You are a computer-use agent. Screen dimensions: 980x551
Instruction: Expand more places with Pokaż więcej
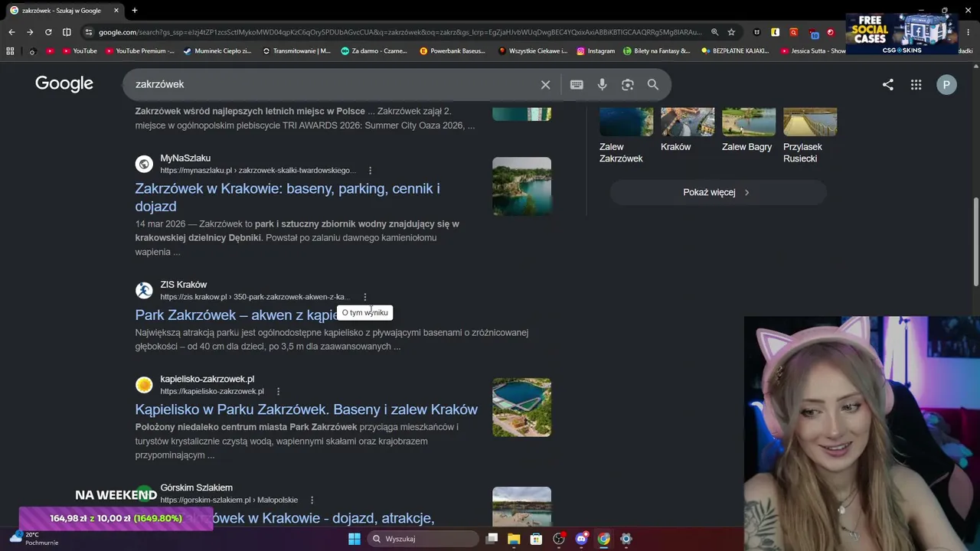click(x=718, y=192)
